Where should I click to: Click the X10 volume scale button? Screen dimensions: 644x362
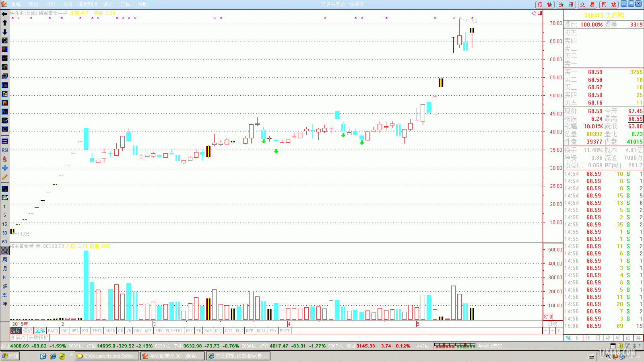click(548, 317)
